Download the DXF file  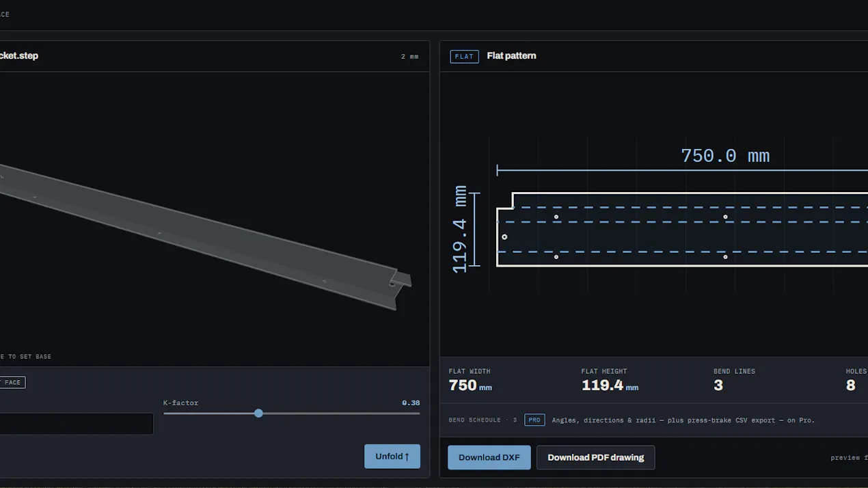489,457
